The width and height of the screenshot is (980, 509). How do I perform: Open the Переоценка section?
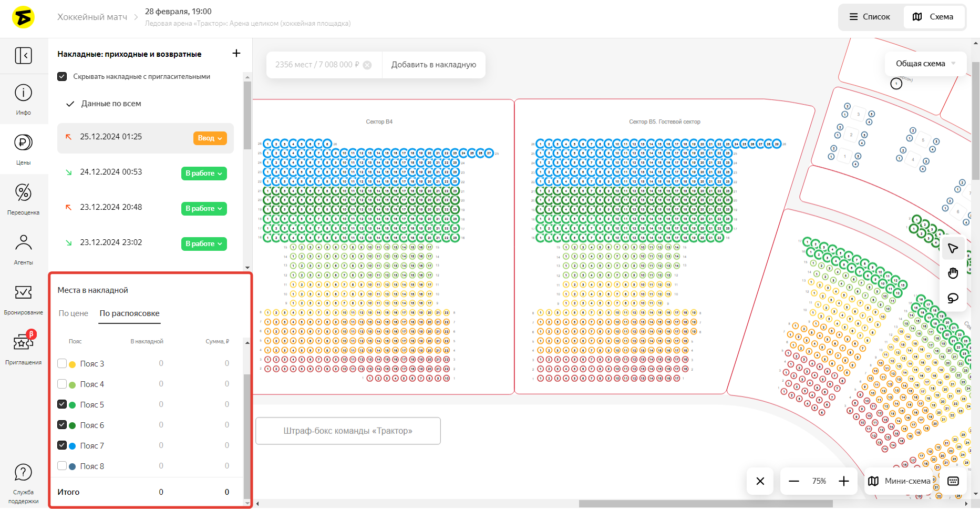pos(23,199)
